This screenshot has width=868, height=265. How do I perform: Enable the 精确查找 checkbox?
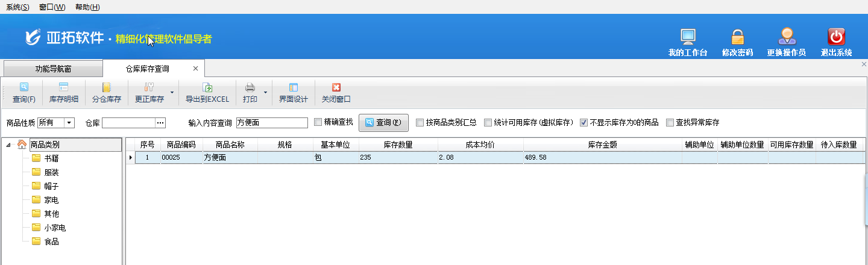pyautogui.click(x=318, y=122)
